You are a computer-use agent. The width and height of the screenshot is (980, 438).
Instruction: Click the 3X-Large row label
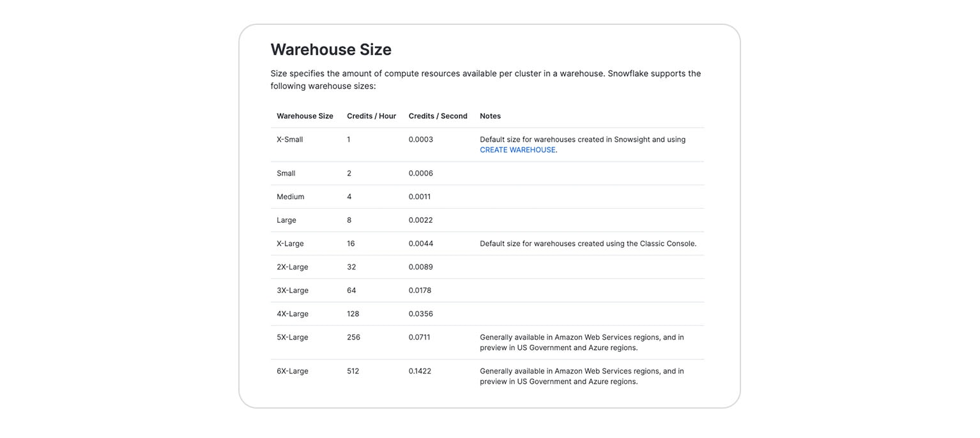coord(293,290)
